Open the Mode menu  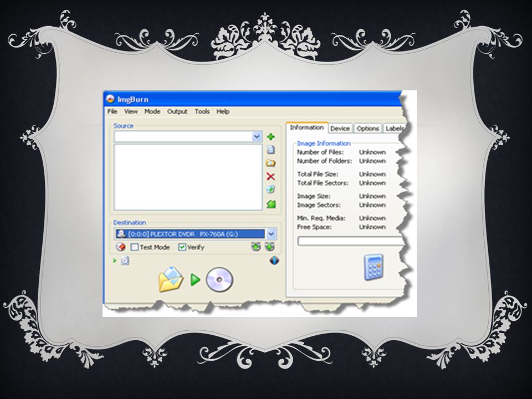[152, 111]
